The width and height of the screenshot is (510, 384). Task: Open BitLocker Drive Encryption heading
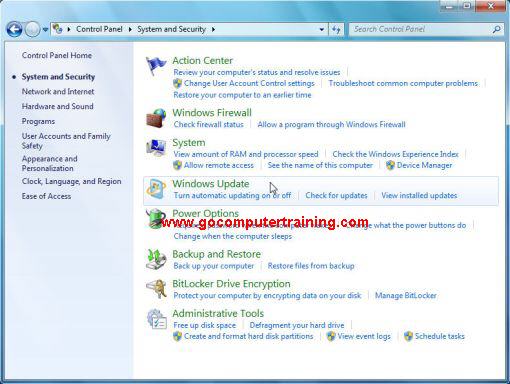(x=231, y=284)
